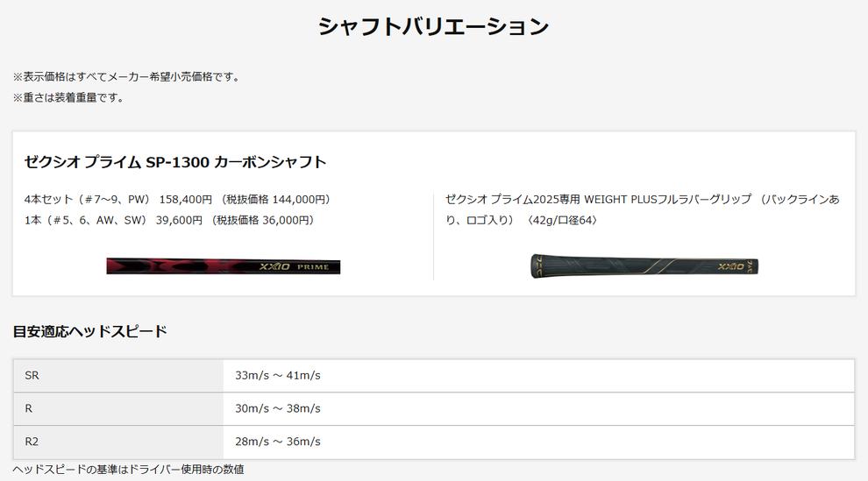Click the WEIGHT PLUSフルラバーグリップ description text
The height and width of the screenshot is (481, 868).
pyautogui.click(x=642, y=209)
